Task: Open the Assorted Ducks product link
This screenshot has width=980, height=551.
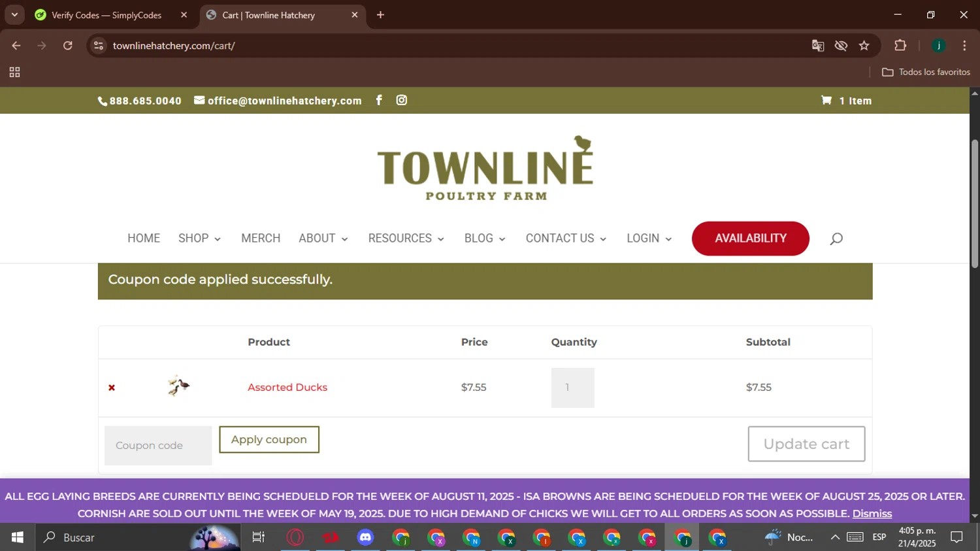Action: [287, 388]
